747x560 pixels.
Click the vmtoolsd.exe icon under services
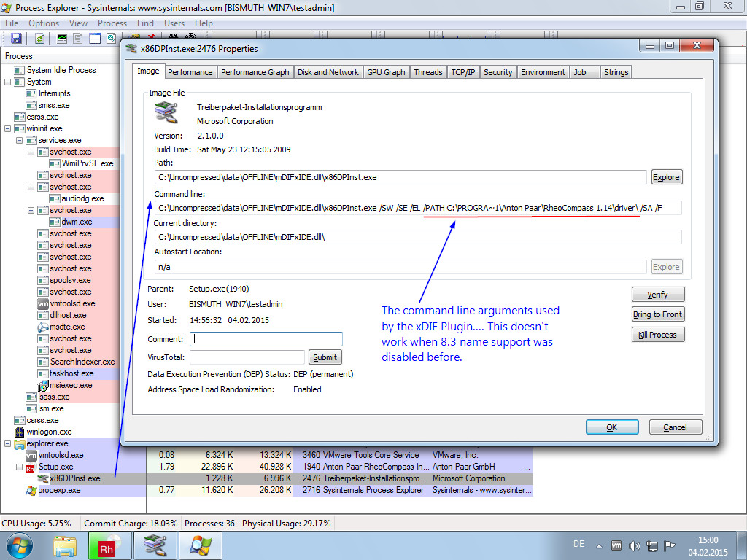(x=43, y=304)
